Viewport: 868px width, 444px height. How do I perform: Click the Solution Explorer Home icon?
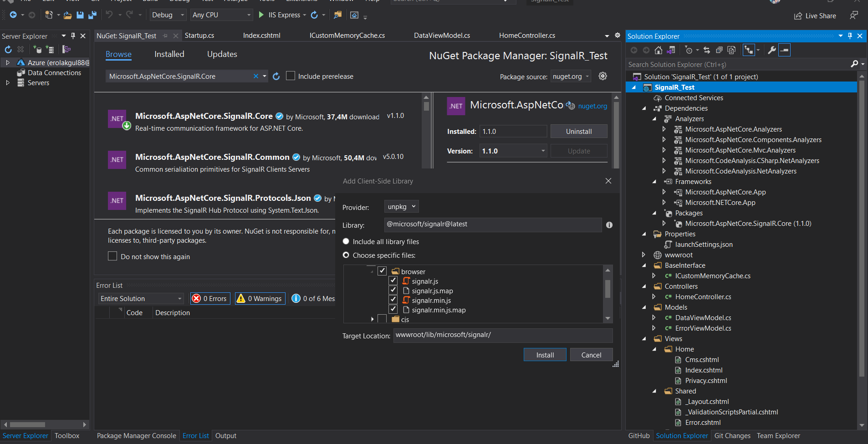click(x=658, y=50)
